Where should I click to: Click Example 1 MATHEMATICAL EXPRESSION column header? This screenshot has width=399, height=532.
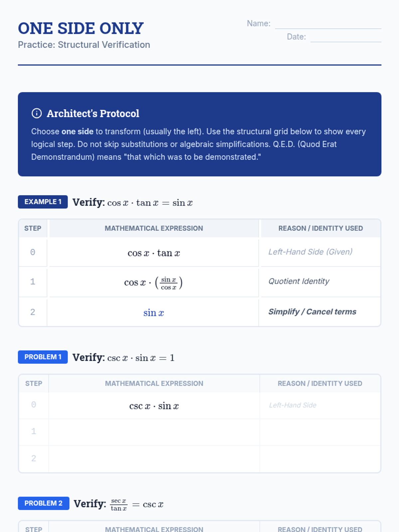[154, 228]
